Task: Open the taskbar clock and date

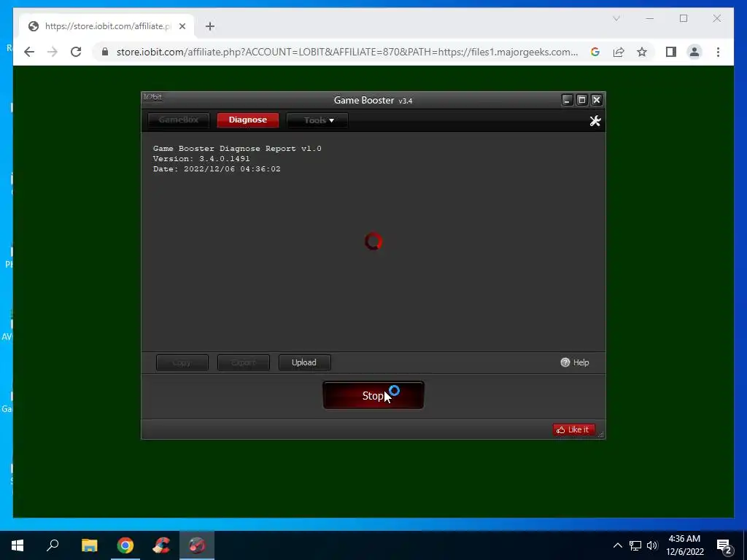Action: [x=684, y=545]
